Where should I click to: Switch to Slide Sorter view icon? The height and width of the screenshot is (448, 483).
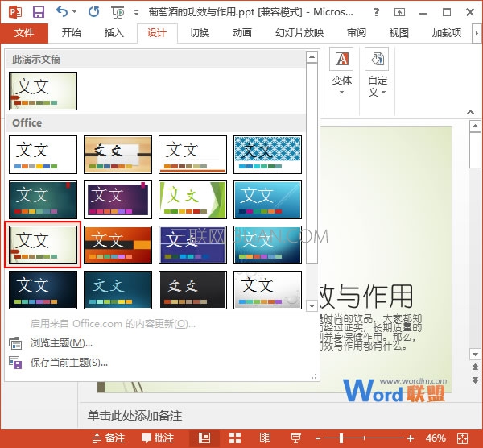pyautogui.click(x=235, y=438)
